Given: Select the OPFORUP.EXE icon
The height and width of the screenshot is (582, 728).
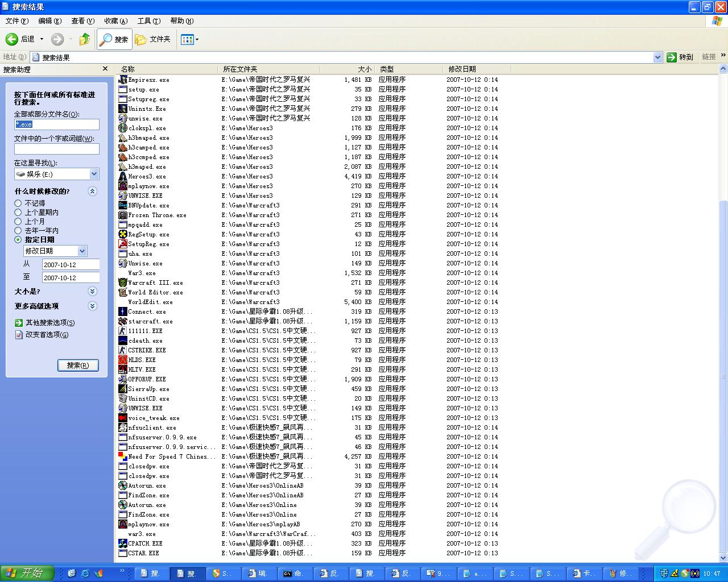Looking at the screenshot, I should [x=123, y=379].
